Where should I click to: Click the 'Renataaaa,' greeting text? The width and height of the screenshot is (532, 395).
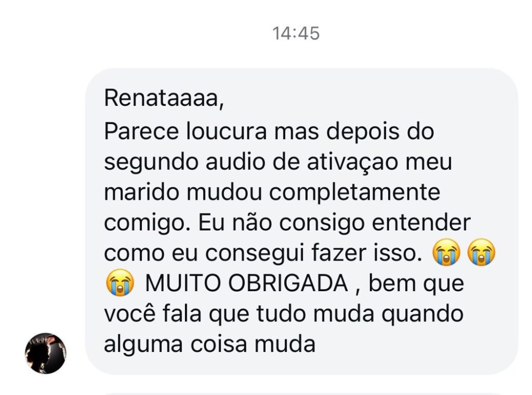click(164, 99)
